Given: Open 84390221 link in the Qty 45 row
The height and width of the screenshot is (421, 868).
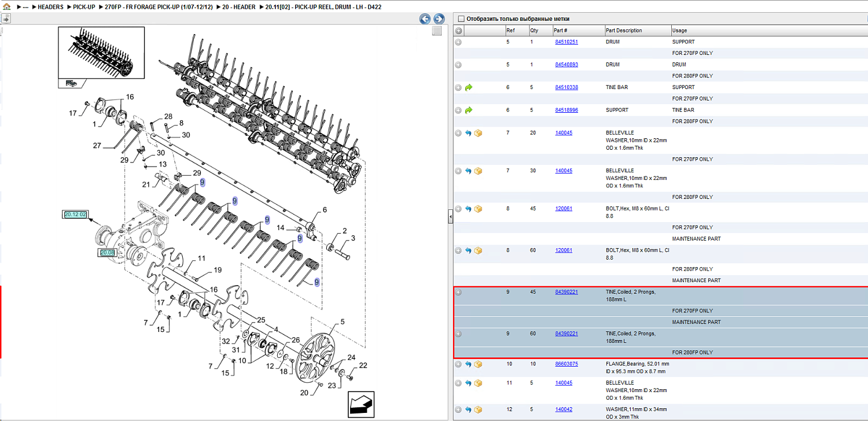Looking at the screenshot, I should pos(567,292).
